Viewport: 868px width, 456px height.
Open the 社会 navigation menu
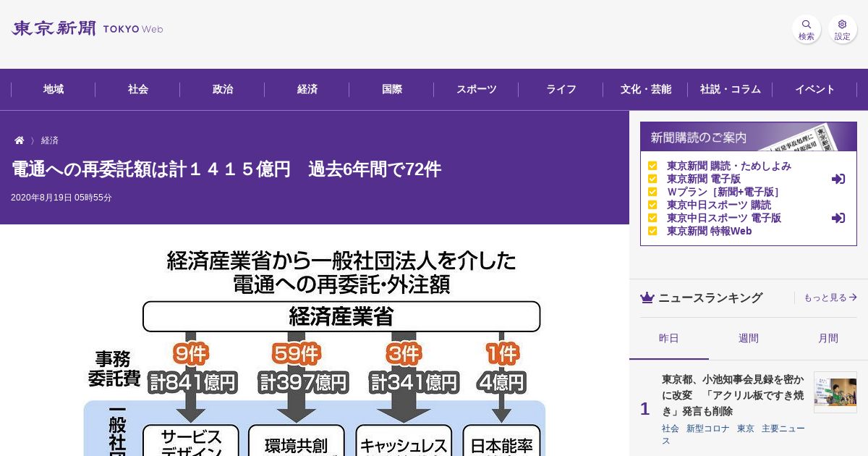coord(138,90)
